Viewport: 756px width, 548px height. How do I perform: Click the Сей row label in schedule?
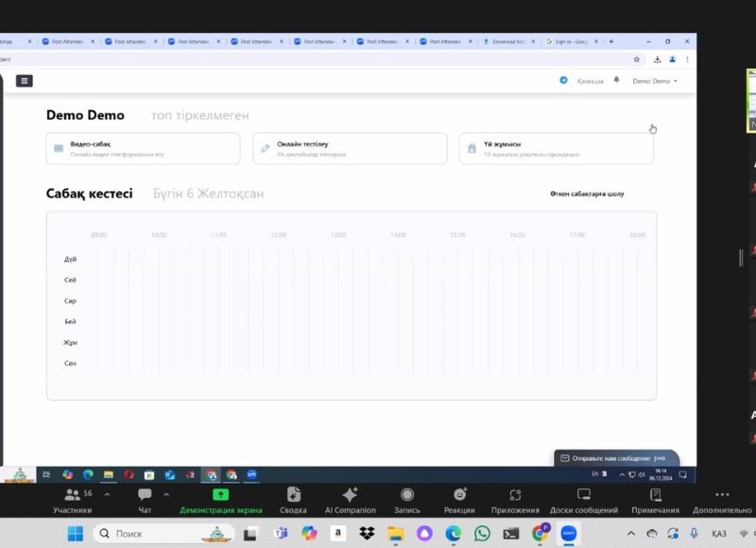coord(70,280)
